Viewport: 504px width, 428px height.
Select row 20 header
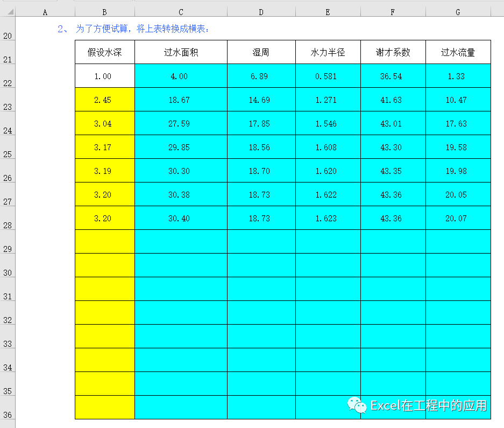point(8,29)
